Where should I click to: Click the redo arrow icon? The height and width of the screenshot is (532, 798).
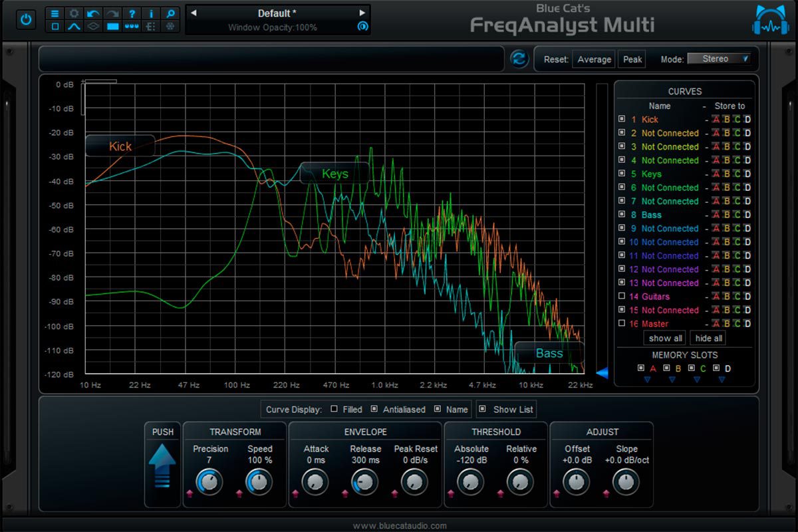113,13
